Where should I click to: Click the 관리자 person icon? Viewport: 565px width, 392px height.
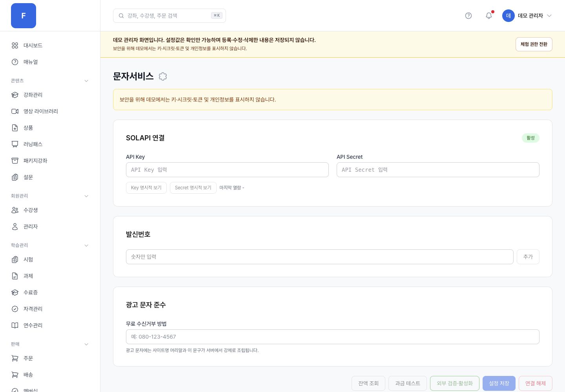pos(15,227)
